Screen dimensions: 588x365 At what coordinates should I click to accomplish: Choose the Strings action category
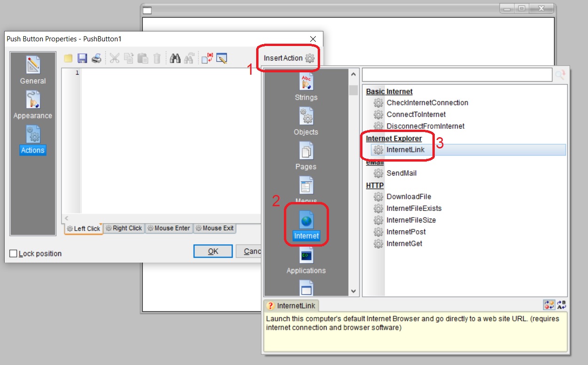[306, 88]
